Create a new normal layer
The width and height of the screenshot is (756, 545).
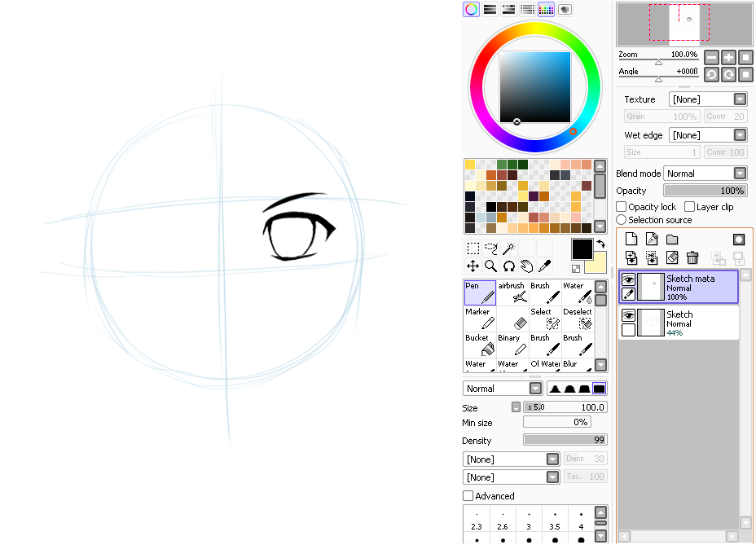click(x=631, y=240)
